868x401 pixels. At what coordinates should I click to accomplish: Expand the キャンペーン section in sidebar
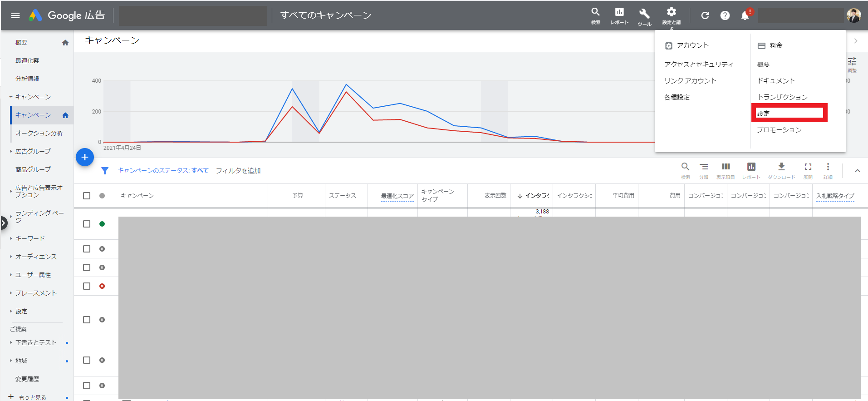coord(11,97)
